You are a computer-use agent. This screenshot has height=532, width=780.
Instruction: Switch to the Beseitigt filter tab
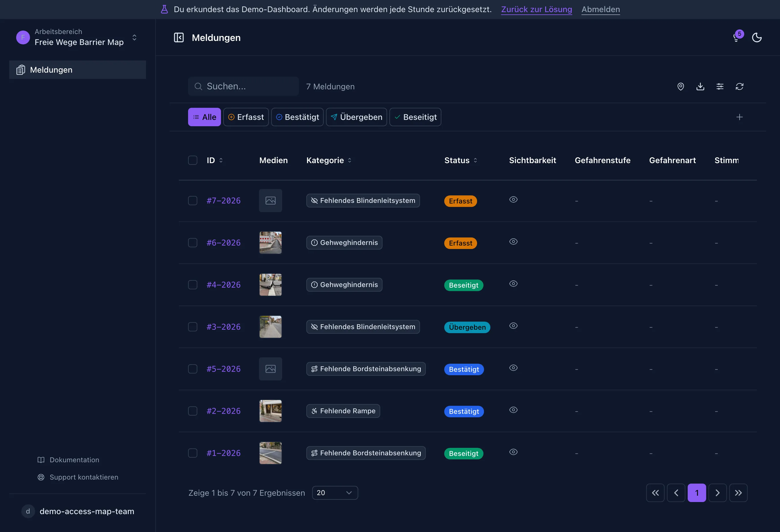[415, 117]
